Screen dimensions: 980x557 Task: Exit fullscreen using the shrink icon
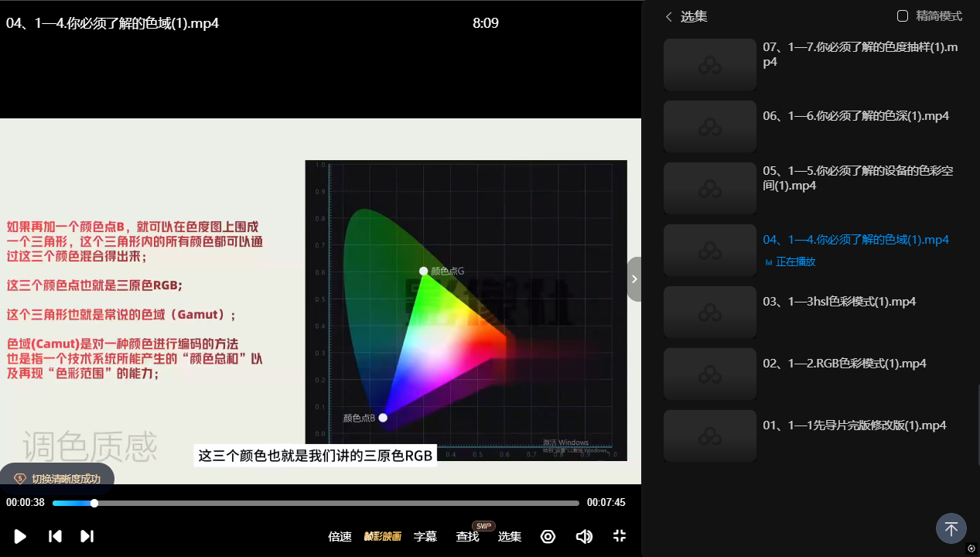619,536
